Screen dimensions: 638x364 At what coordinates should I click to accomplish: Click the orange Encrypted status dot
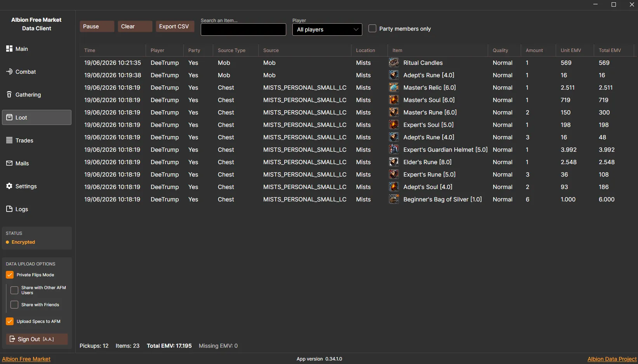(7, 242)
